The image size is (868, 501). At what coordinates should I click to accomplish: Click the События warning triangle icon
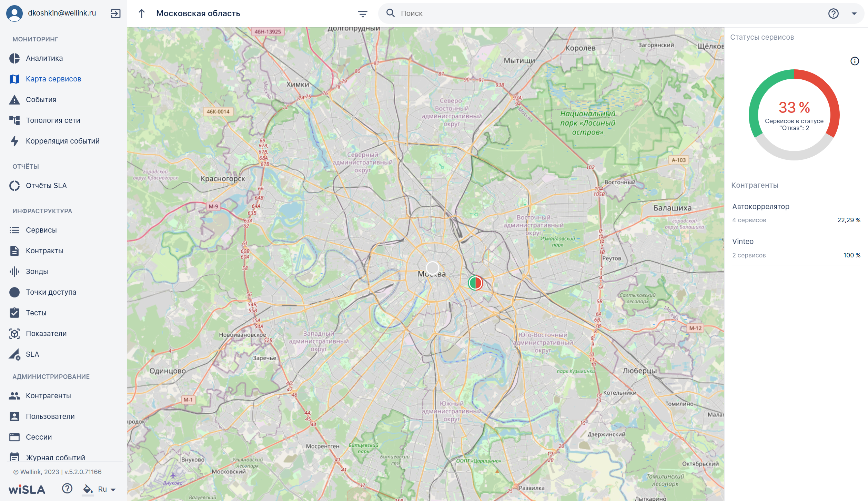point(14,100)
